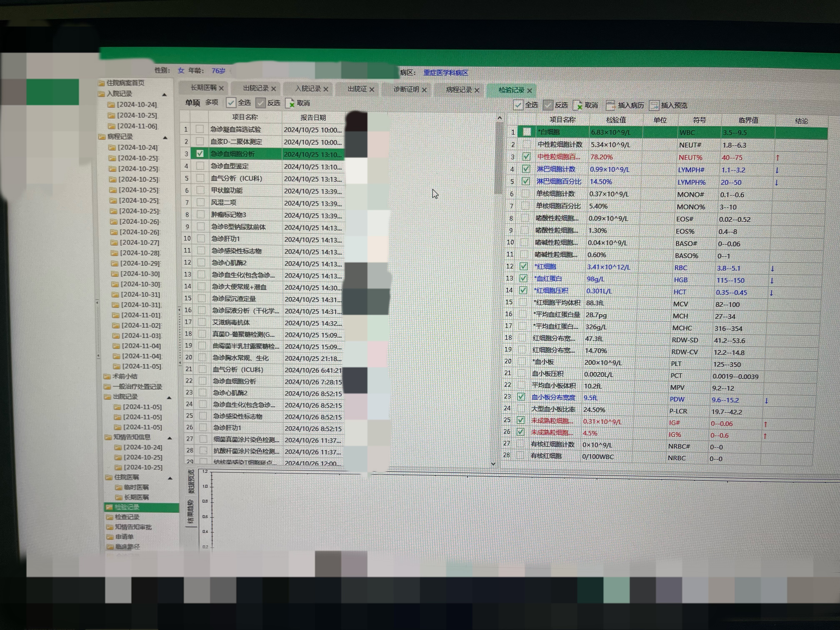840x630 pixels.
Task: Collapse the 住院医嘱 tree node arrow
Action: (170, 478)
